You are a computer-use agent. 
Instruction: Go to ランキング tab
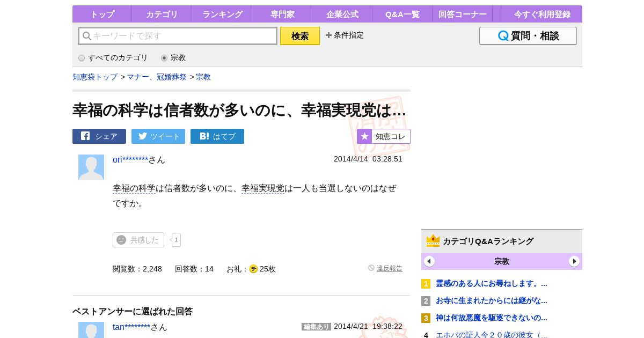222,14
